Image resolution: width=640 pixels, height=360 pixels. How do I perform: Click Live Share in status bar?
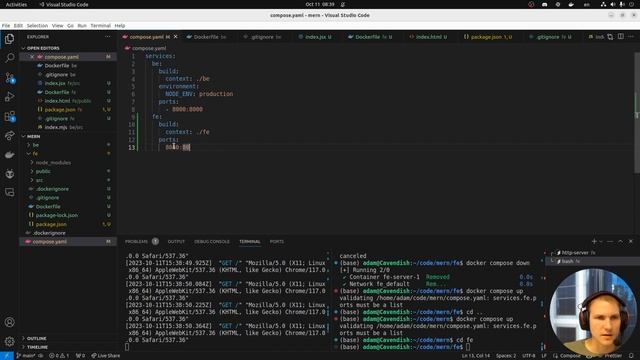click(x=106, y=356)
